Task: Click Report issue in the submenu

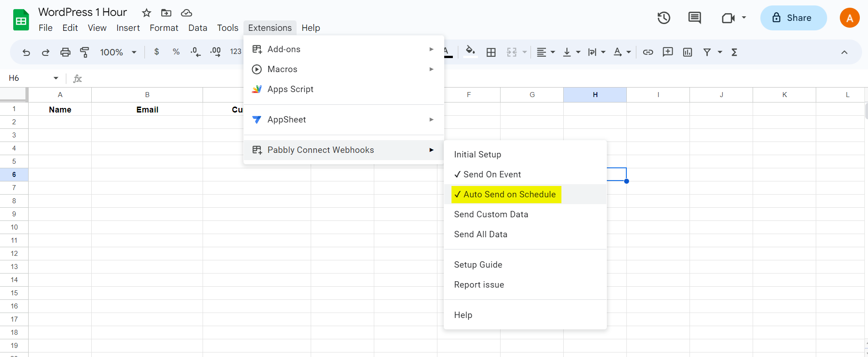Action: click(x=525, y=284)
